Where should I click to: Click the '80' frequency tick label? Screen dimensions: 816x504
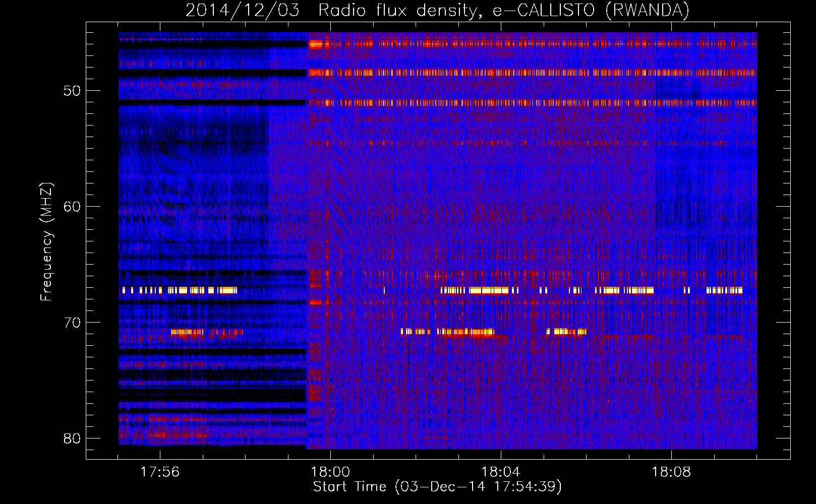click(x=72, y=438)
